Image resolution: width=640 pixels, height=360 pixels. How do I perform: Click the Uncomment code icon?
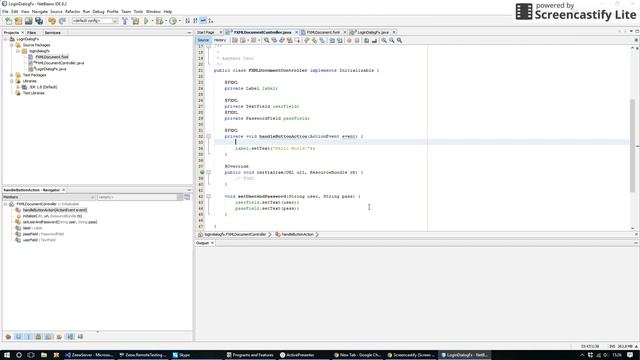click(x=374, y=40)
